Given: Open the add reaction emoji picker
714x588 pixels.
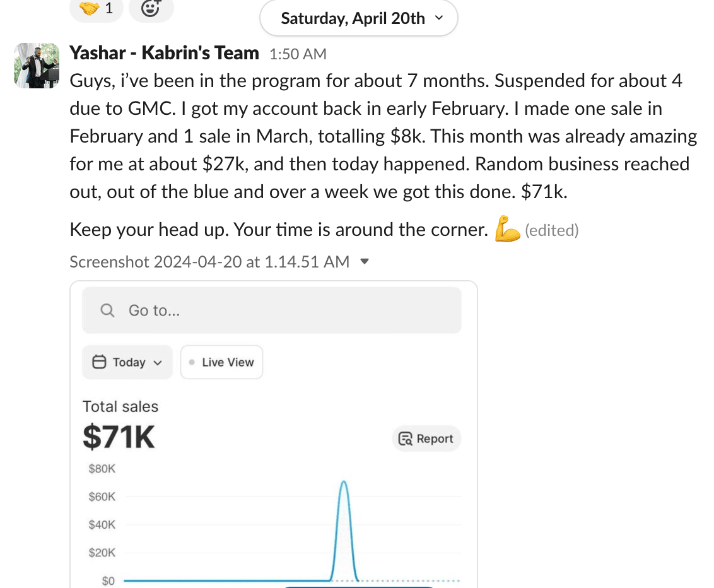Looking at the screenshot, I should [150, 9].
